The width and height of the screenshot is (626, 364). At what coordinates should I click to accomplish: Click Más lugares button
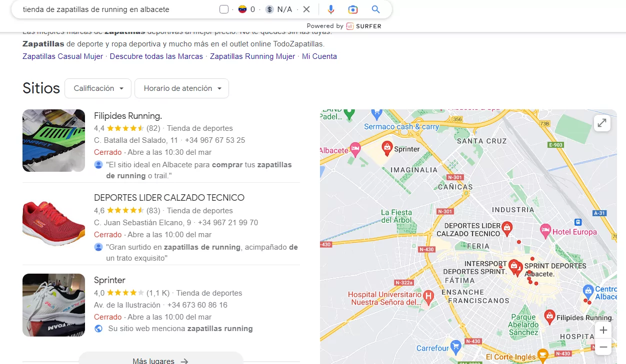(x=161, y=361)
